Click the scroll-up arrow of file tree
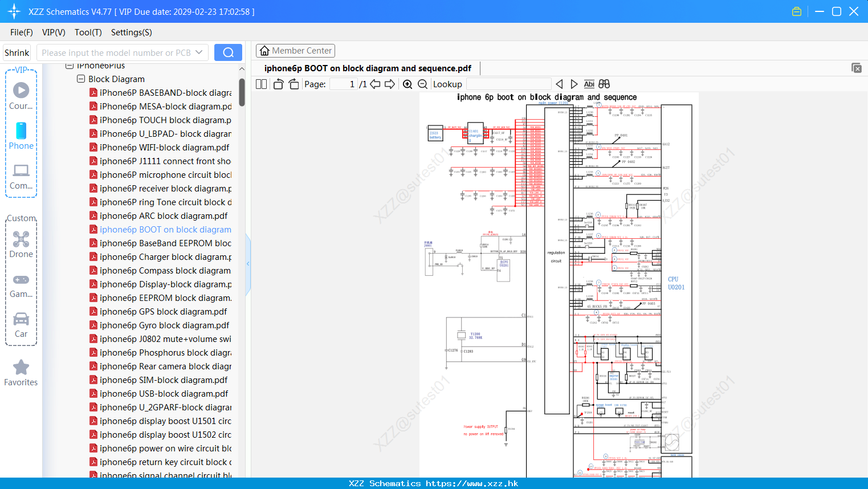Image resolution: width=868 pixels, height=489 pixels. click(x=242, y=69)
